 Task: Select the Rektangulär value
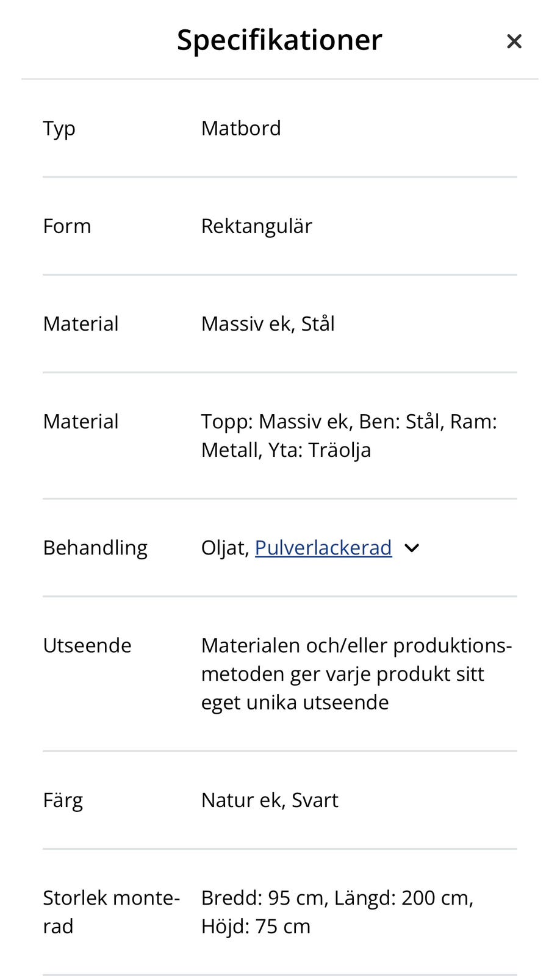coord(256,226)
